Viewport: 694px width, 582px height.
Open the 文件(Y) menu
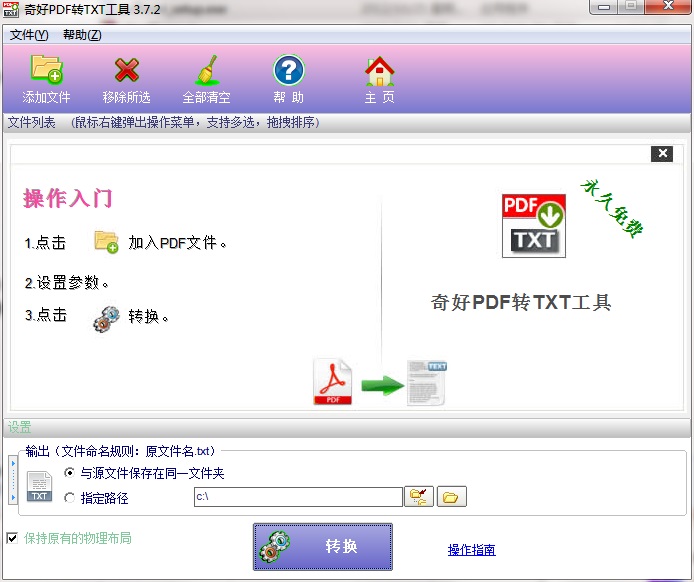(29, 35)
